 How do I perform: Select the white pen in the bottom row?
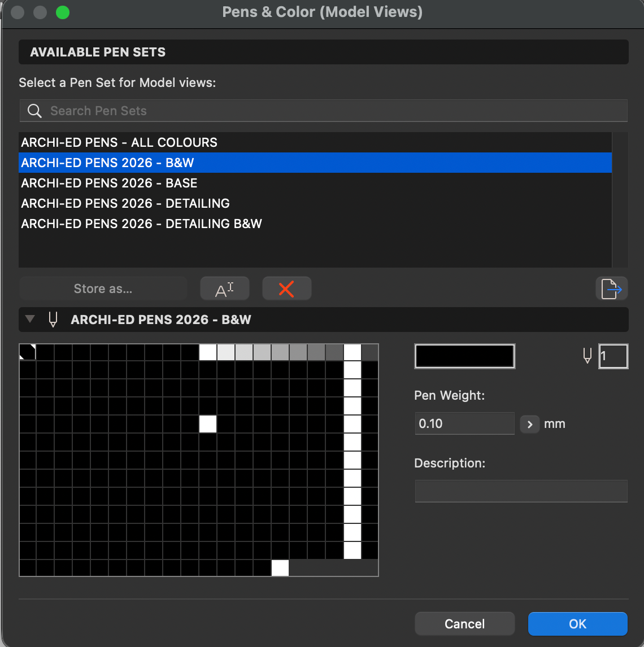tap(280, 568)
